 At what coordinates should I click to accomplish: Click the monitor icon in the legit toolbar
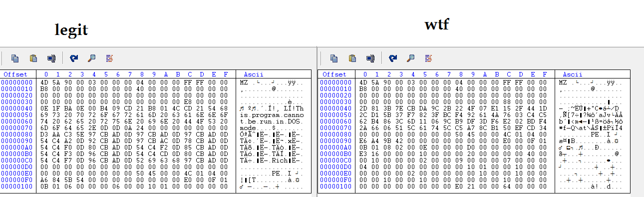[51, 58]
